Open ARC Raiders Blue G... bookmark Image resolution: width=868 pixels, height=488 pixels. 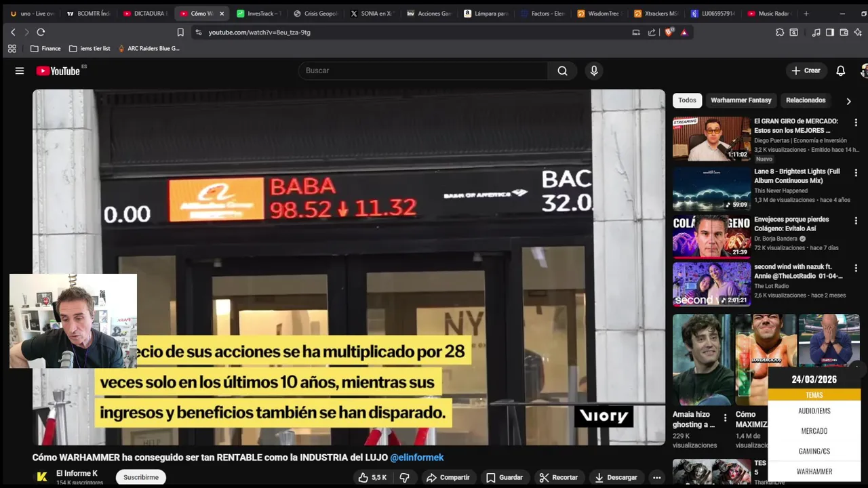149,48
